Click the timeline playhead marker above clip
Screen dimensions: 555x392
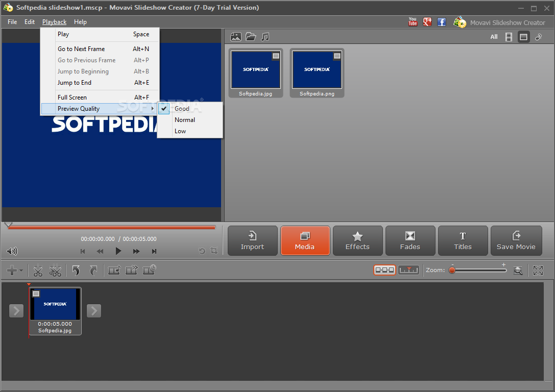pos(29,284)
